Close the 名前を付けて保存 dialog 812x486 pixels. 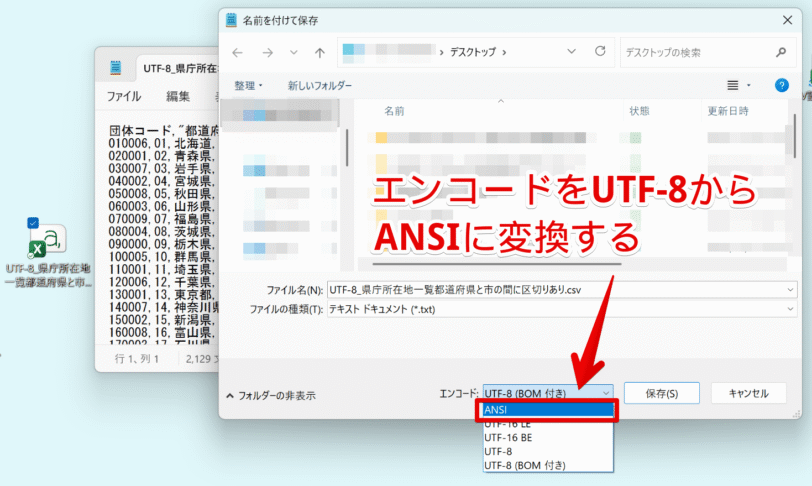tap(787, 20)
